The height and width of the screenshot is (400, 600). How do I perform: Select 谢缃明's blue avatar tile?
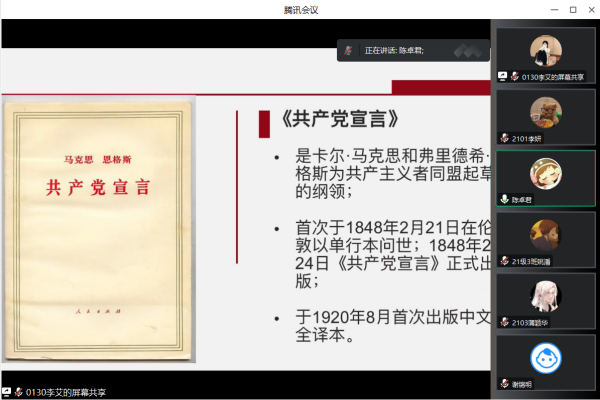click(545, 358)
